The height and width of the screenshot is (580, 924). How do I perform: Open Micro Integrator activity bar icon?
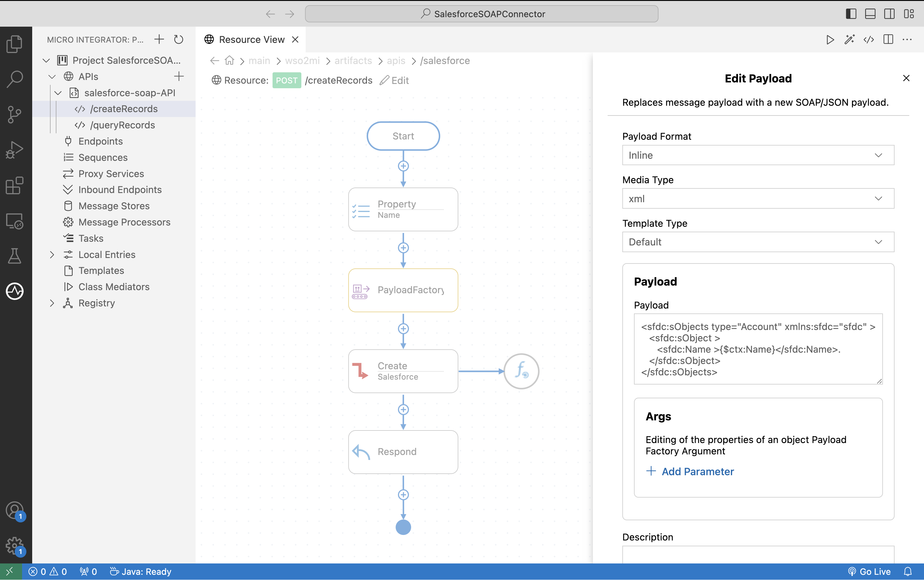pyautogui.click(x=15, y=291)
